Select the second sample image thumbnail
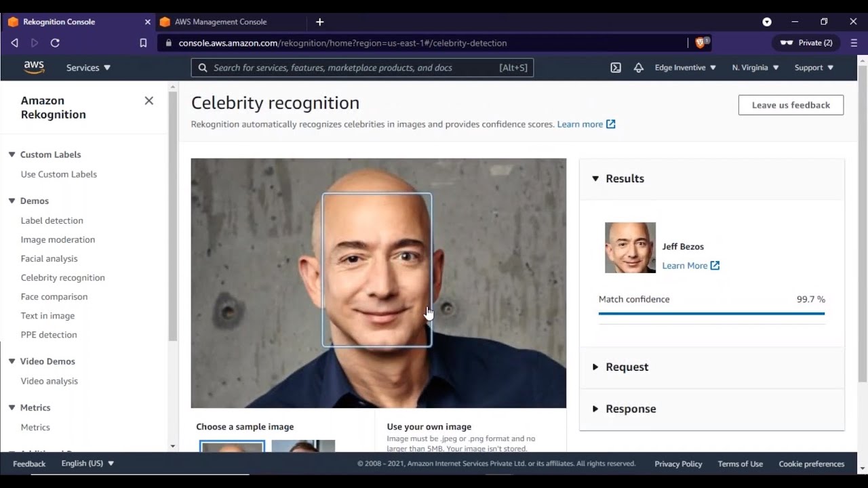 [x=303, y=446]
